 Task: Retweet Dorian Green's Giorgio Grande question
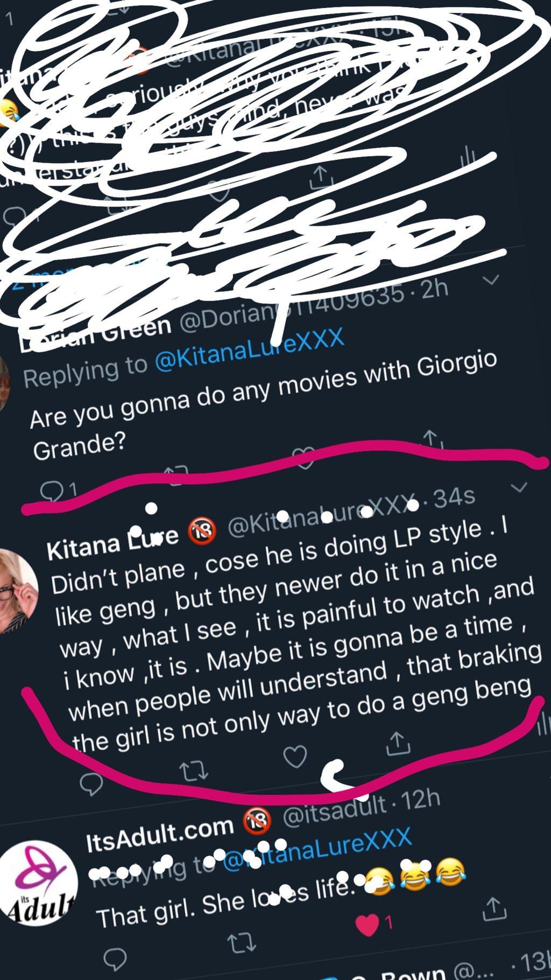[176, 472]
